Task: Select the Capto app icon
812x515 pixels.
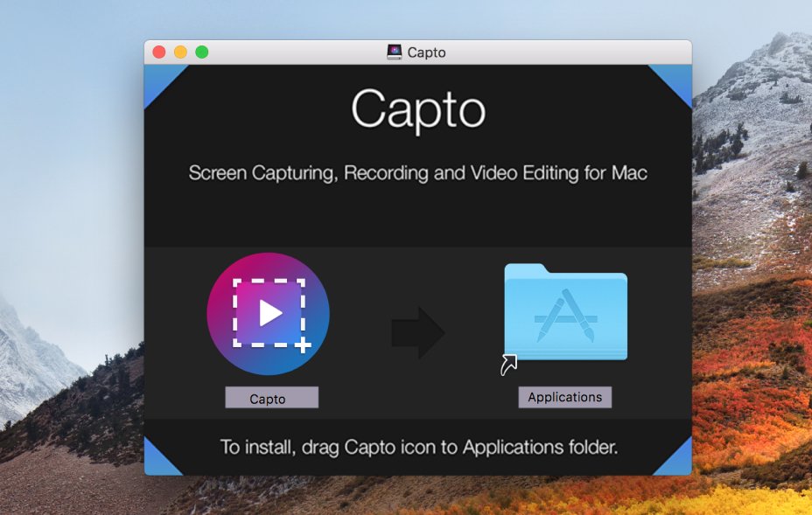Action: tap(268, 314)
